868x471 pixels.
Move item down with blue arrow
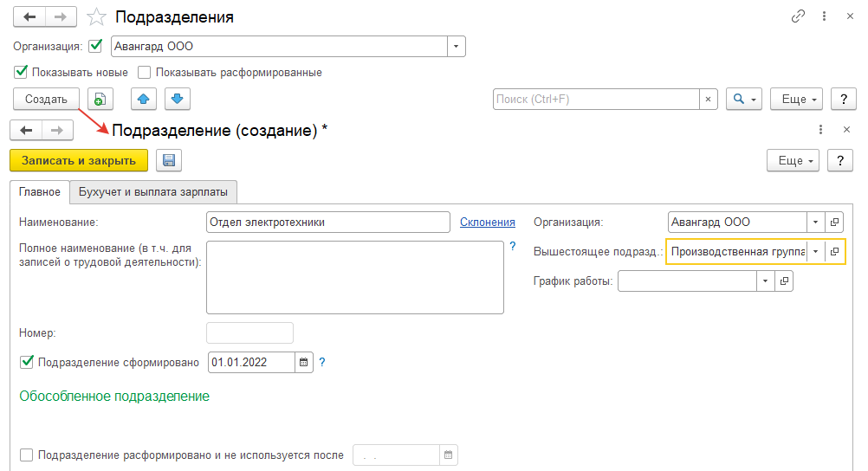click(x=177, y=100)
